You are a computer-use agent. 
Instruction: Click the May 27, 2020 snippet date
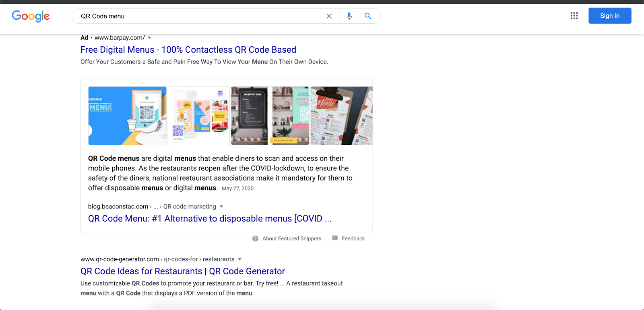point(237,189)
